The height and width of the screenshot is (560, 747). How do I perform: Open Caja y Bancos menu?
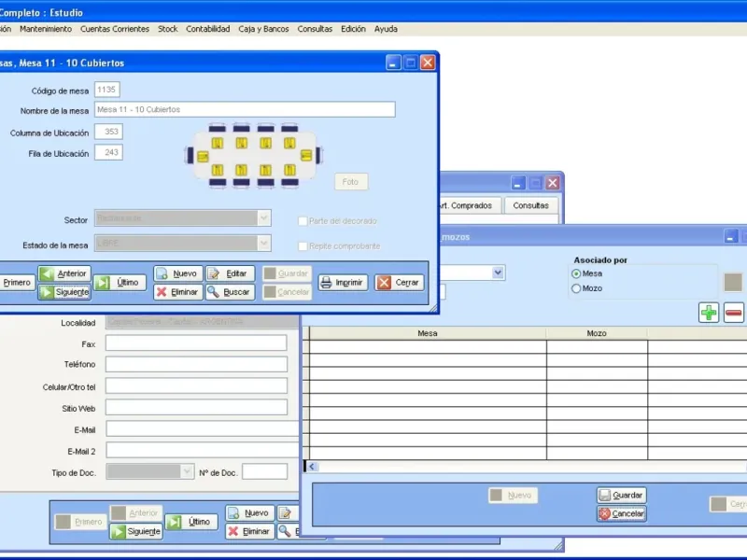pyautogui.click(x=263, y=29)
